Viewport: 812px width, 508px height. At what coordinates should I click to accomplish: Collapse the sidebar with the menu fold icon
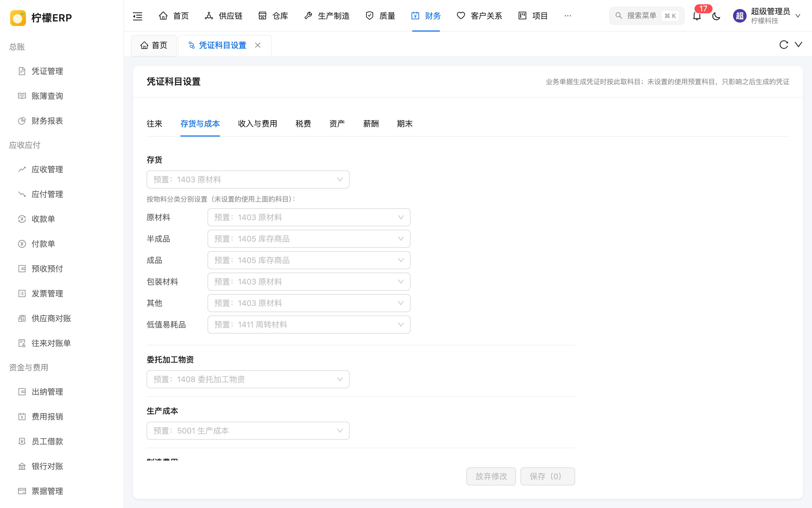138,16
